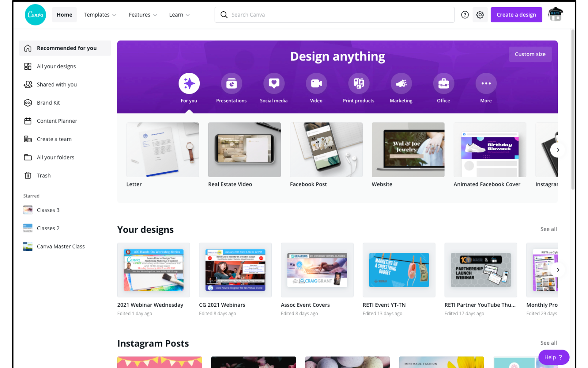Click the Create a design button

[516, 14]
